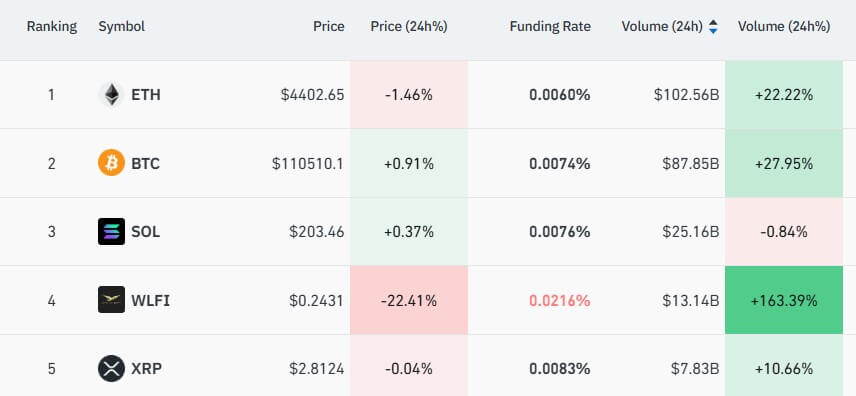This screenshot has height=396, width=856.
Task: Click XRP price change -0.04%
Action: click(x=409, y=369)
